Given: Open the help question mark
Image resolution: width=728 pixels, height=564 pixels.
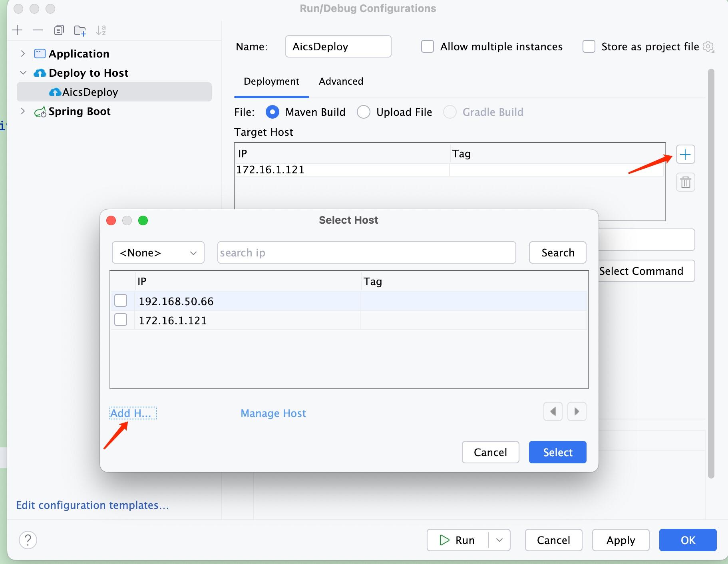Looking at the screenshot, I should tap(28, 540).
